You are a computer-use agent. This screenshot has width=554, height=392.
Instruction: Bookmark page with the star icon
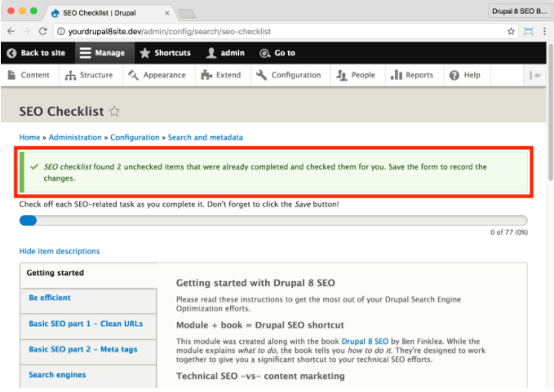(x=511, y=32)
